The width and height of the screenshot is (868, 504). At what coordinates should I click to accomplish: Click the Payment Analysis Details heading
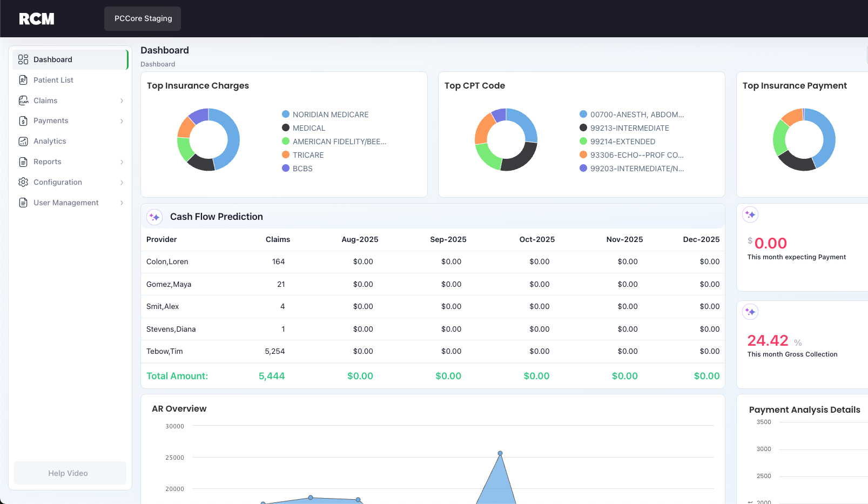[805, 410]
